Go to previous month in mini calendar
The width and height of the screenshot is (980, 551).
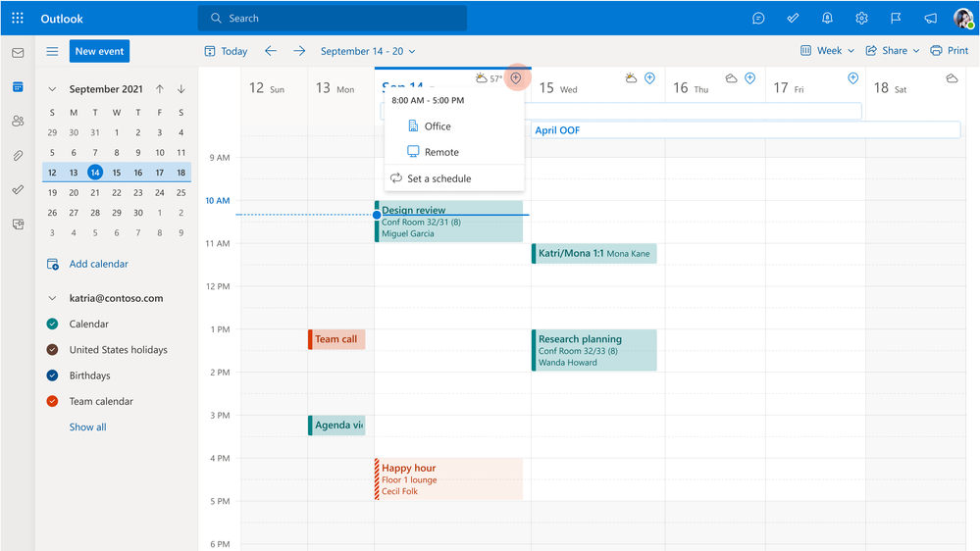pos(160,88)
